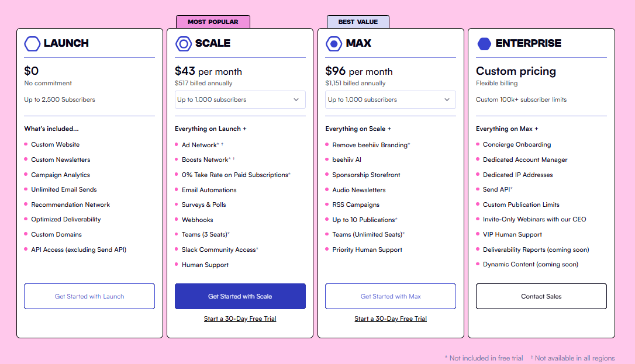Viewport: 635px width, 364px height.
Task: Click the pink bullet beside beehiiv AI
Action: 327,160
